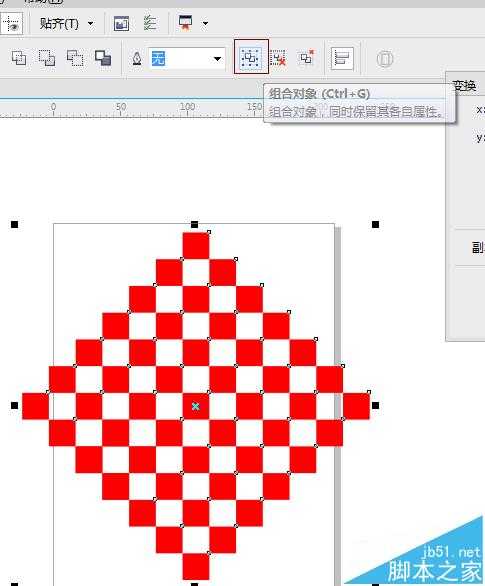The image size is (485, 586).
Task: Click the selection center X marker
Action: pyautogui.click(x=195, y=406)
